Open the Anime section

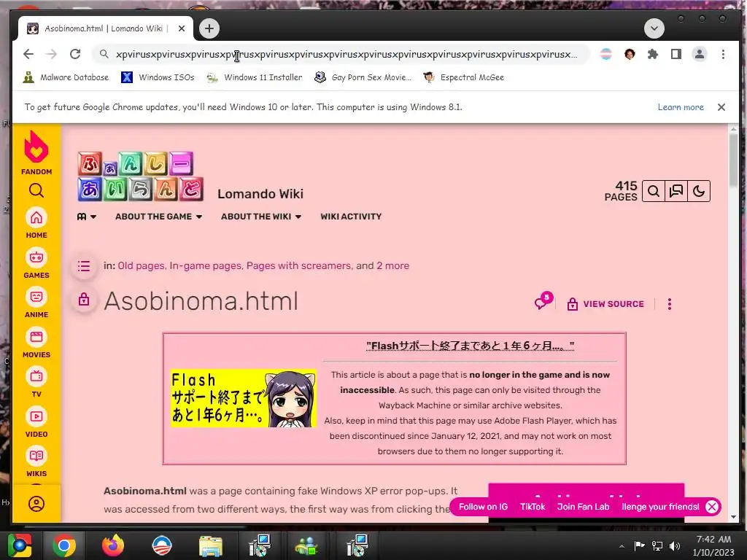pyautogui.click(x=36, y=303)
